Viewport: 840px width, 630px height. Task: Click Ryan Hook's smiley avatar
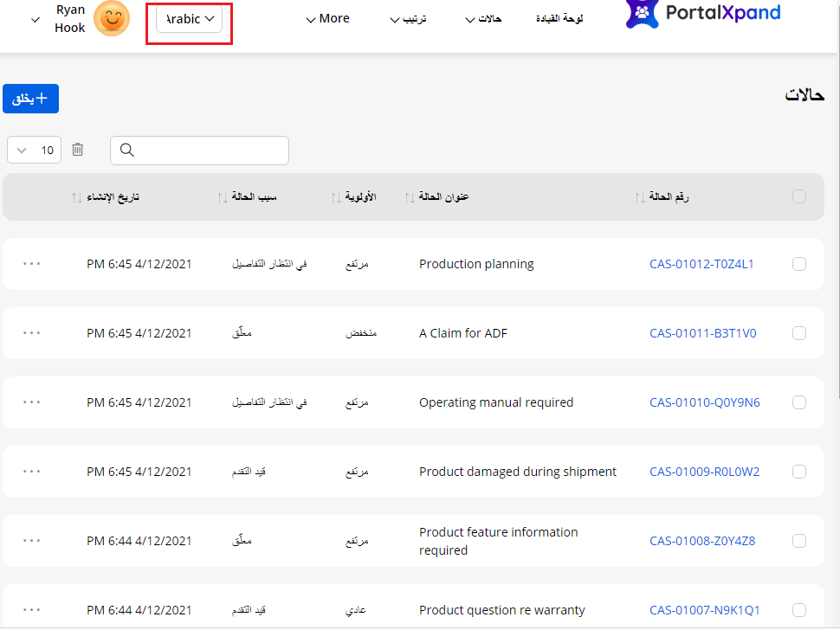point(111,18)
